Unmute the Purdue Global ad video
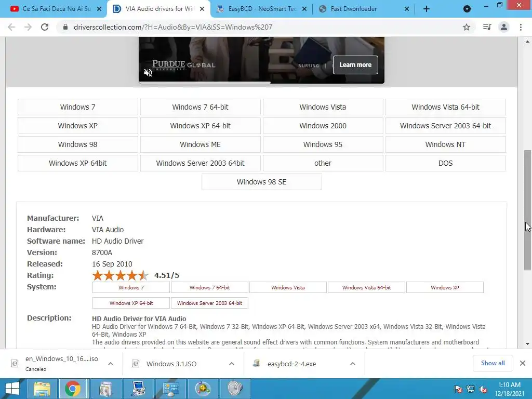The width and height of the screenshot is (532, 399). (148, 73)
